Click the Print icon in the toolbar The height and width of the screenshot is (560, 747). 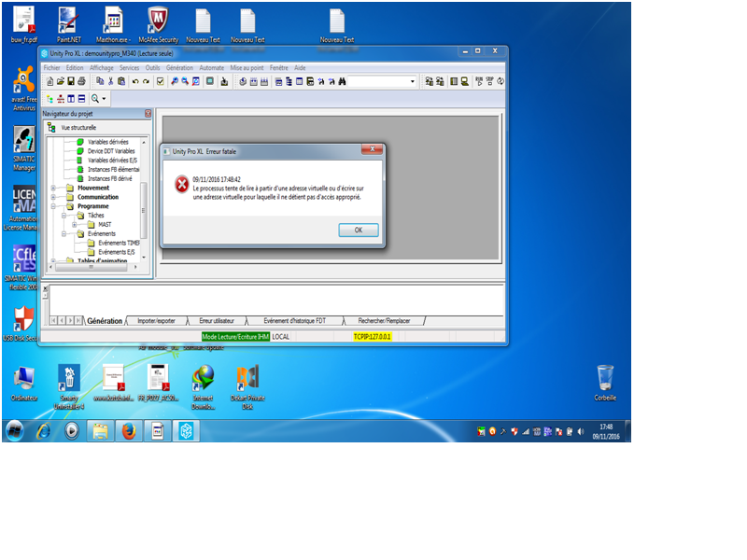[83, 82]
